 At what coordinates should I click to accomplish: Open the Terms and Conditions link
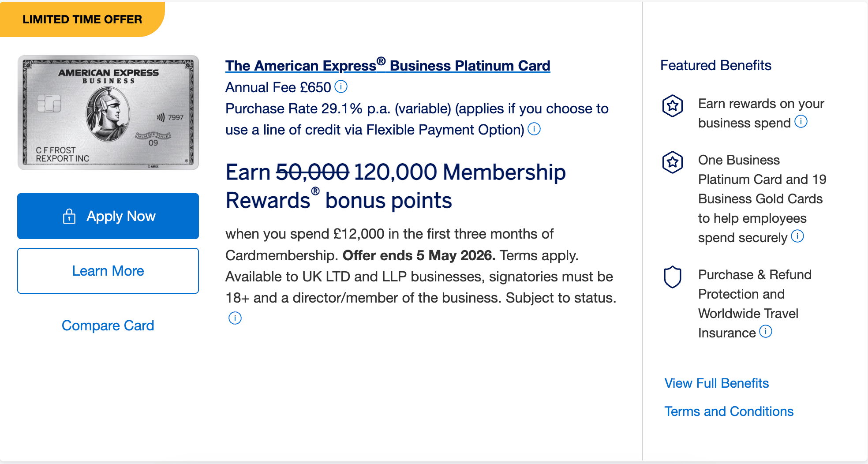coord(729,411)
